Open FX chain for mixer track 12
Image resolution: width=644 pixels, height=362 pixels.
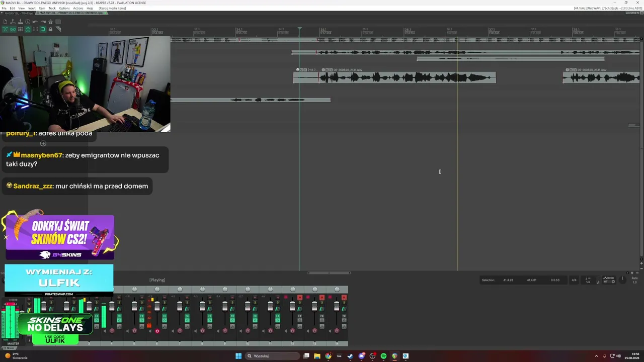coord(299,316)
